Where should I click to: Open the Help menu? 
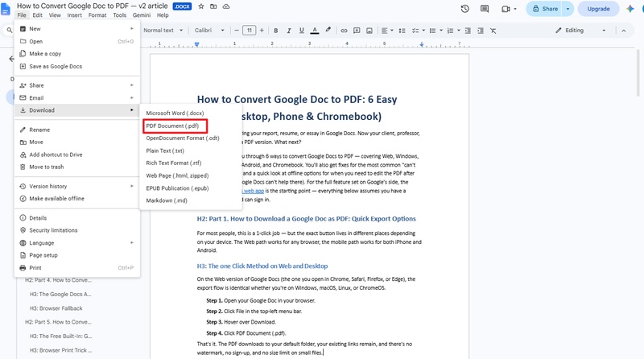click(163, 15)
